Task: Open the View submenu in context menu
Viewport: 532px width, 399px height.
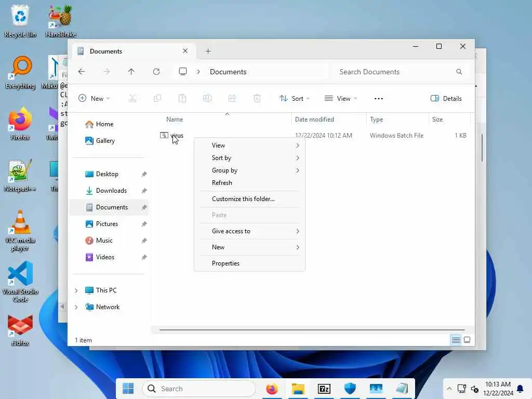Action: point(250,145)
